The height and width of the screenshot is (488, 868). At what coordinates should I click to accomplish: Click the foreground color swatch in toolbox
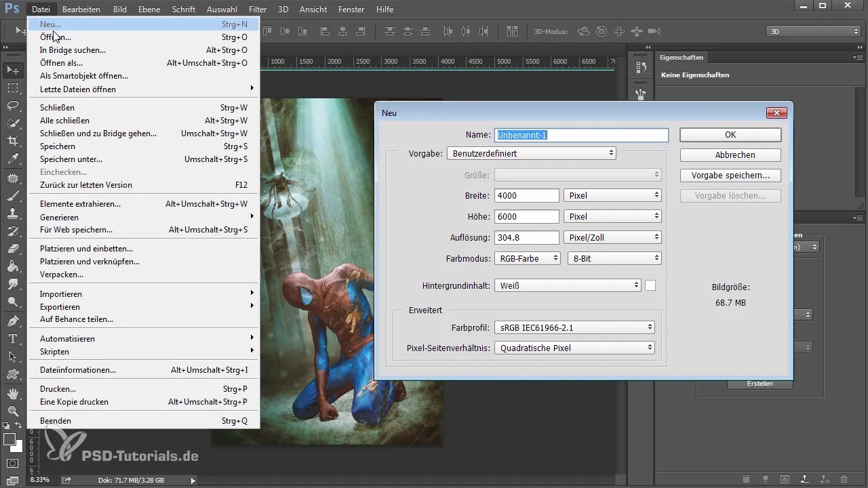9,440
